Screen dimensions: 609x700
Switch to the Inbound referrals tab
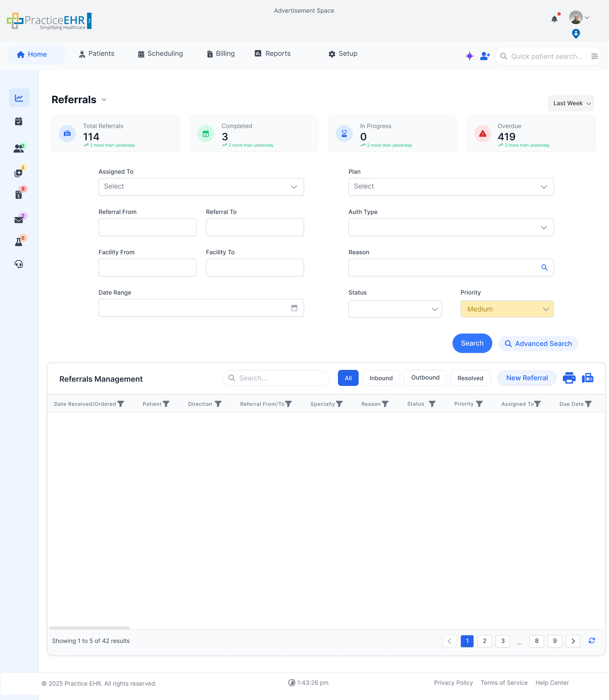pyautogui.click(x=381, y=378)
